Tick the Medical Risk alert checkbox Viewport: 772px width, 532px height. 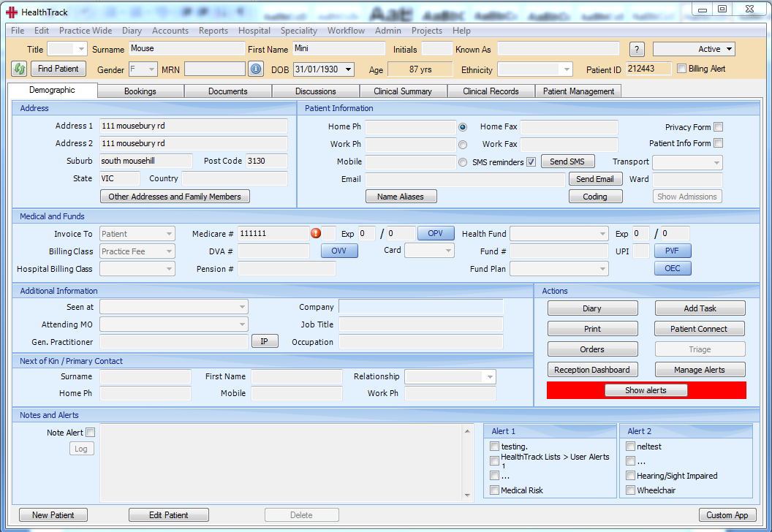point(494,490)
